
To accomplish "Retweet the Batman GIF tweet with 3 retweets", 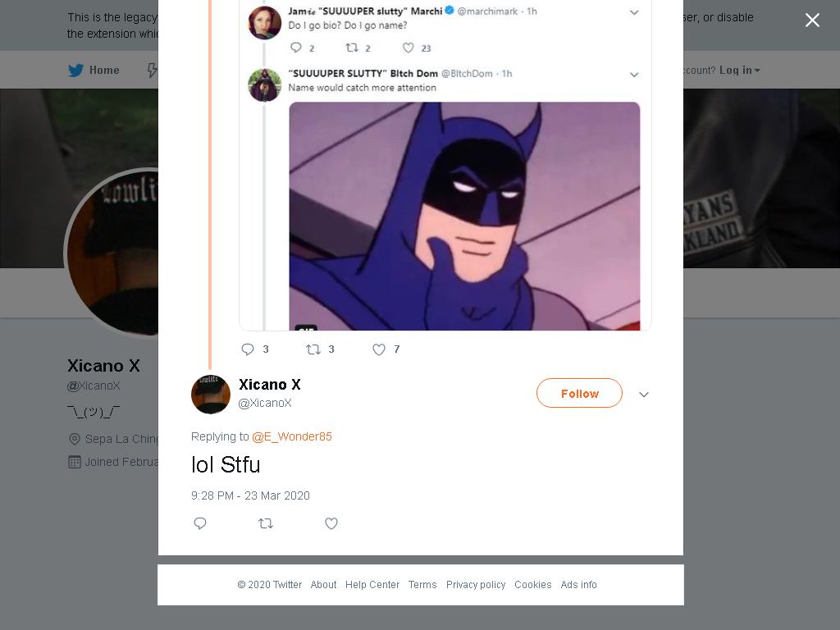I will (x=313, y=349).
